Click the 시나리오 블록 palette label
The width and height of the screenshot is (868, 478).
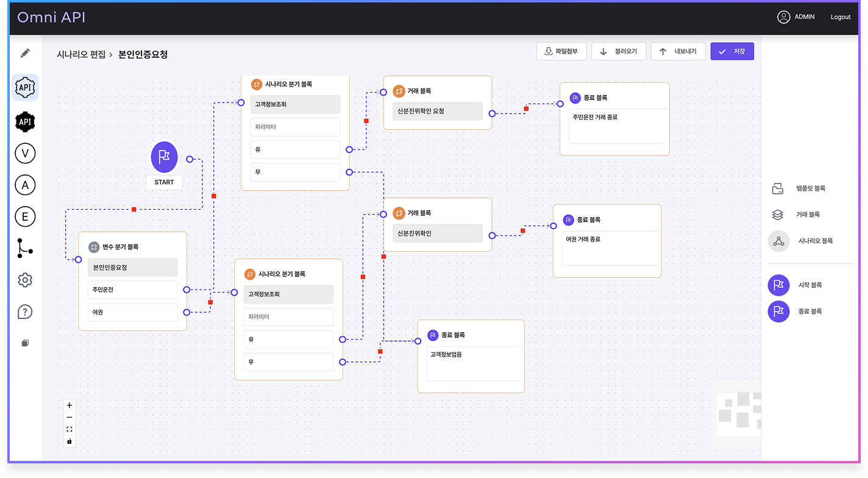[816, 241]
